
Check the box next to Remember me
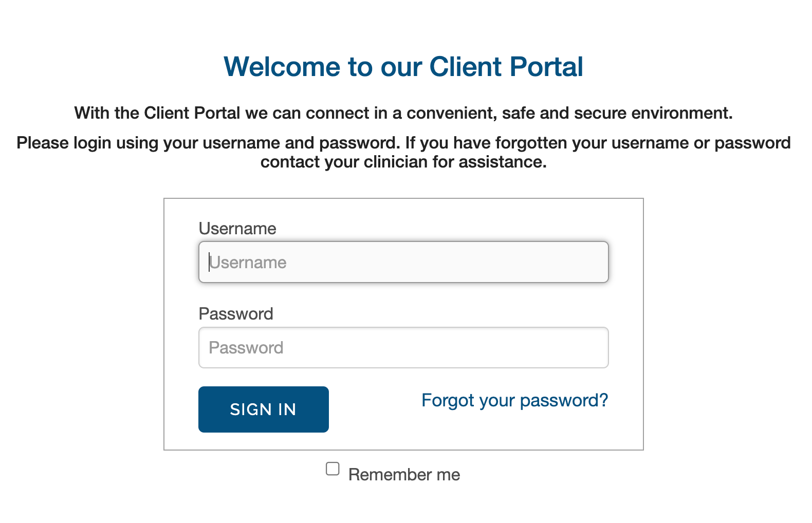tap(332, 468)
